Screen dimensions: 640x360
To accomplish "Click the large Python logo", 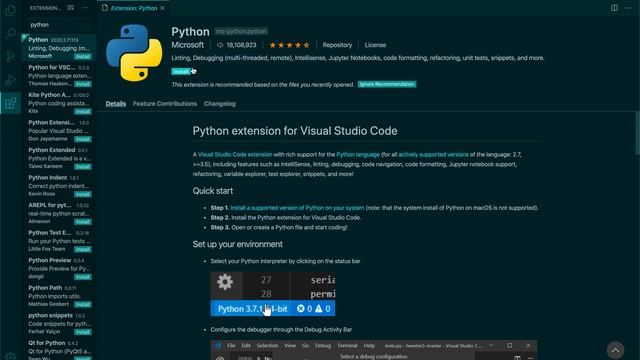I will tap(134, 52).
